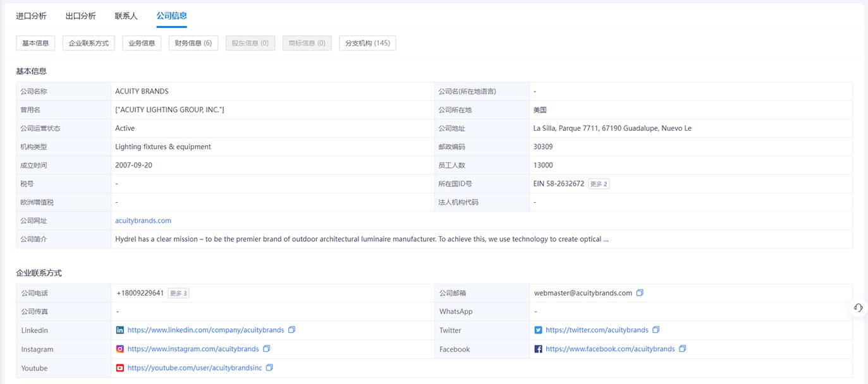
Task: Copy the Facebook URL
Action: (x=682, y=349)
